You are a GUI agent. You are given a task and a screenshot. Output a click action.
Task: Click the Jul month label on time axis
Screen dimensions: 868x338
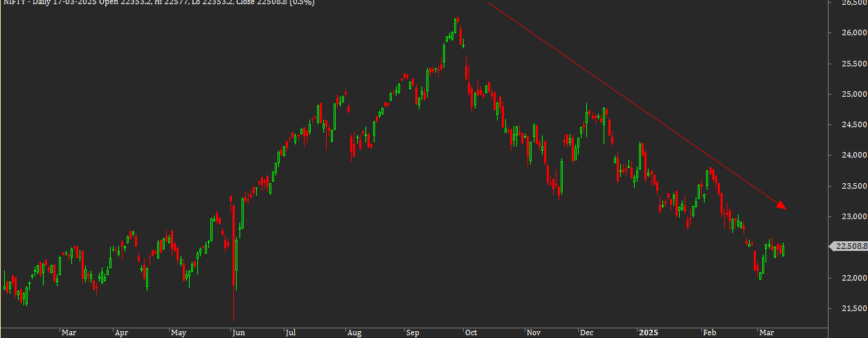[x=291, y=332]
